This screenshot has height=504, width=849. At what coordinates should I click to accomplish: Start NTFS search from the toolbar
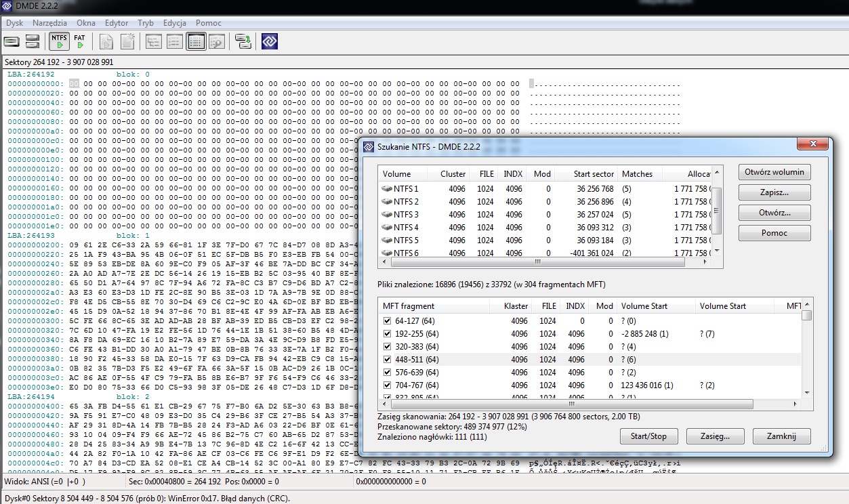(x=60, y=42)
